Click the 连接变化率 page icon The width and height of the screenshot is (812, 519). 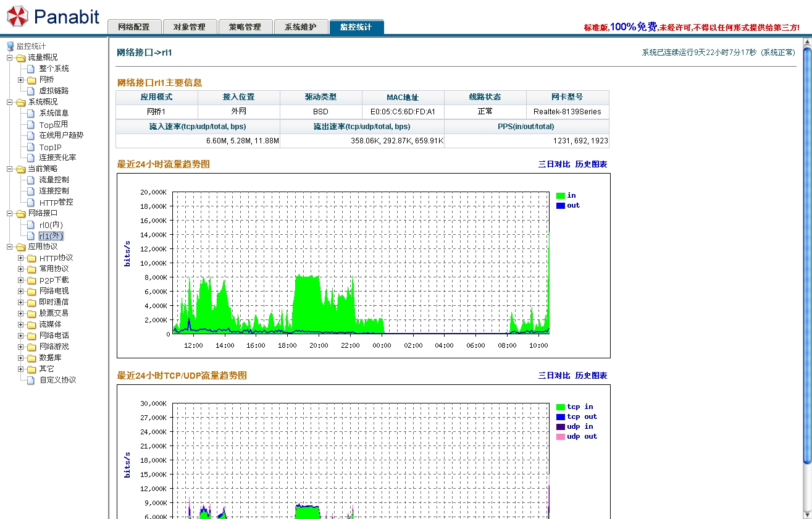31,158
